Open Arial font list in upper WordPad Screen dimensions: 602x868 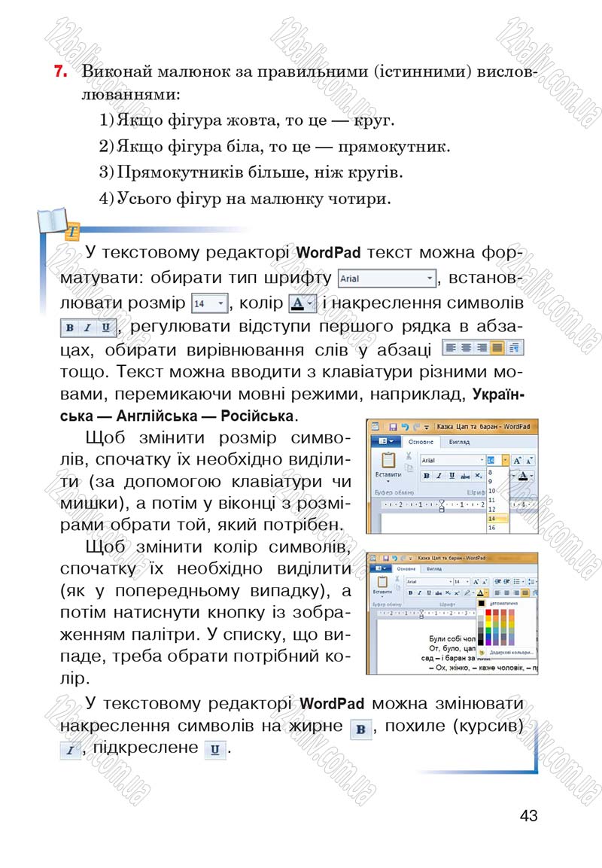click(x=452, y=461)
